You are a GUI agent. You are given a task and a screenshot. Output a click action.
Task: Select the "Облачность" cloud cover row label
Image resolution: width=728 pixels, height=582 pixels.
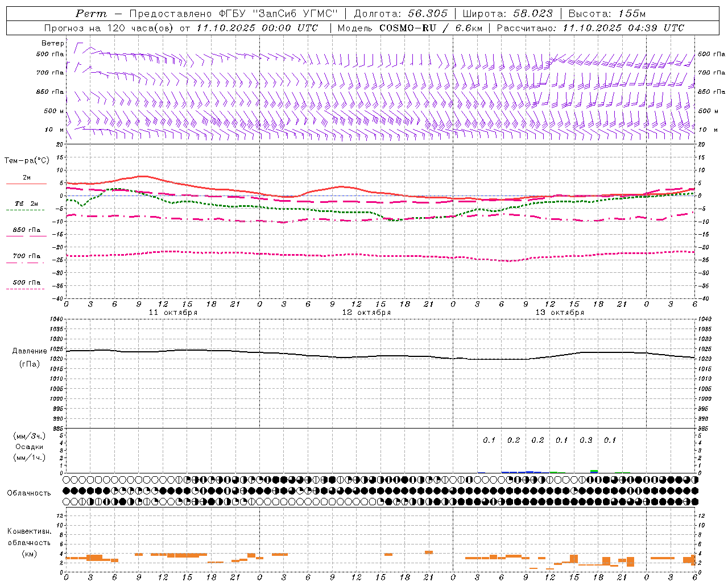(29, 493)
